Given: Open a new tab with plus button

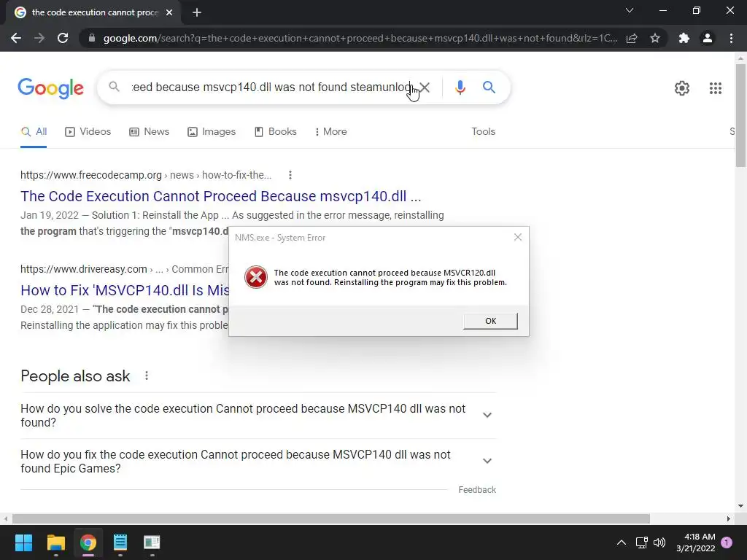Looking at the screenshot, I should [197, 12].
